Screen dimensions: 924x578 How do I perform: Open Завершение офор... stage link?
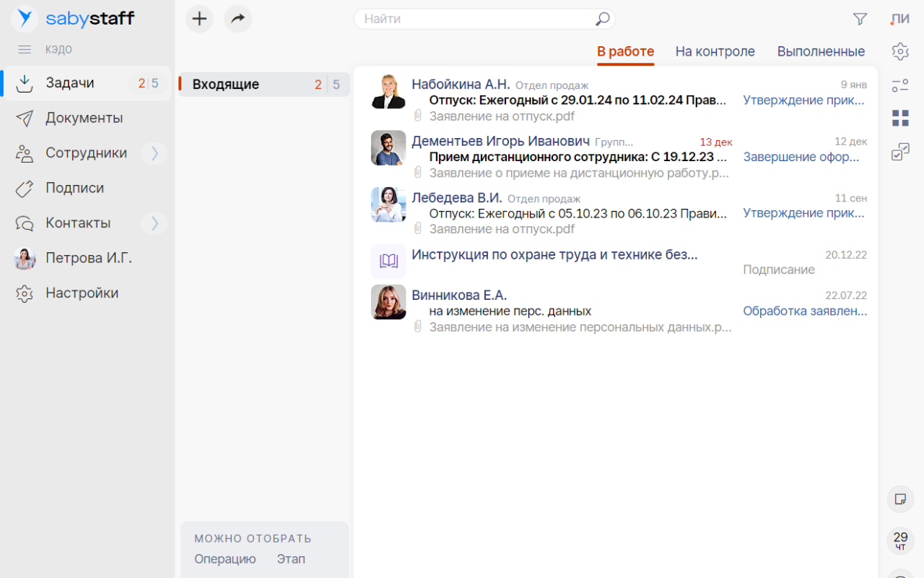802,157
